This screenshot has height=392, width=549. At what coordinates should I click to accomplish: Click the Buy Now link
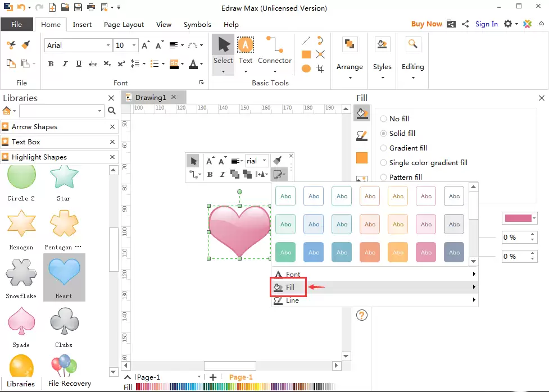(427, 24)
